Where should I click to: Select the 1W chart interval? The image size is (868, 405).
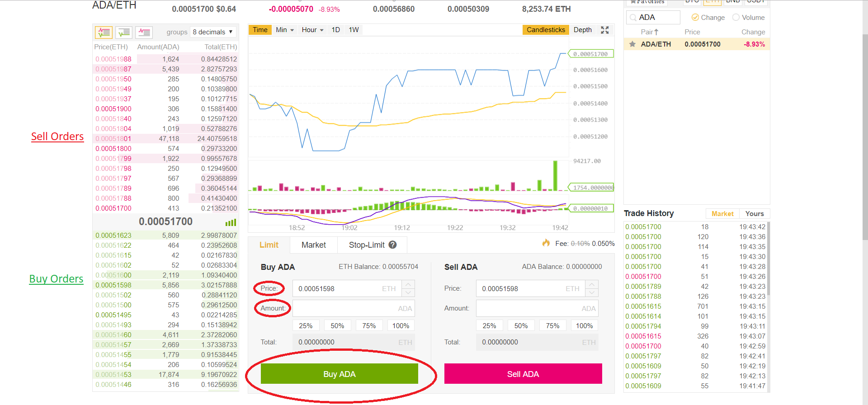354,30
